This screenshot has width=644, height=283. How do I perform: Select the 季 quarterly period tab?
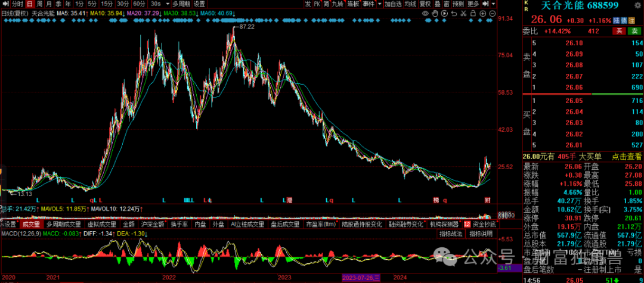pyautogui.click(x=58, y=4)
